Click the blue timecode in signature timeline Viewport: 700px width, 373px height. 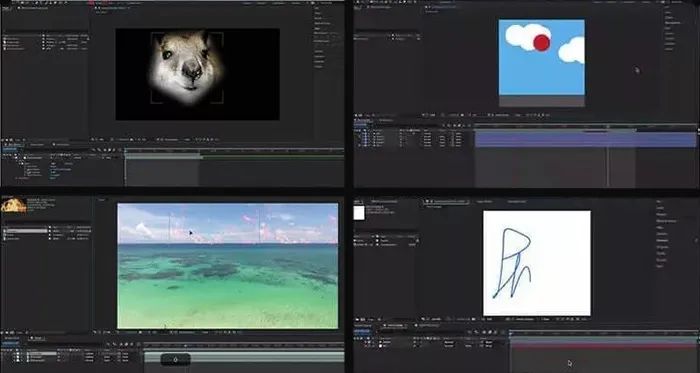[363, 332]
